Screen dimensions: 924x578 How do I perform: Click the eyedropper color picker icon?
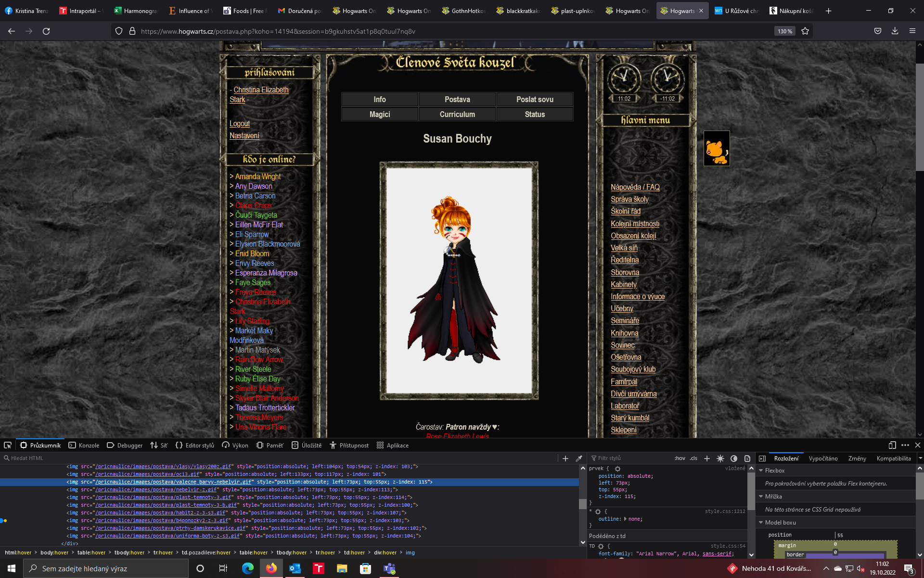coord(579,458)
